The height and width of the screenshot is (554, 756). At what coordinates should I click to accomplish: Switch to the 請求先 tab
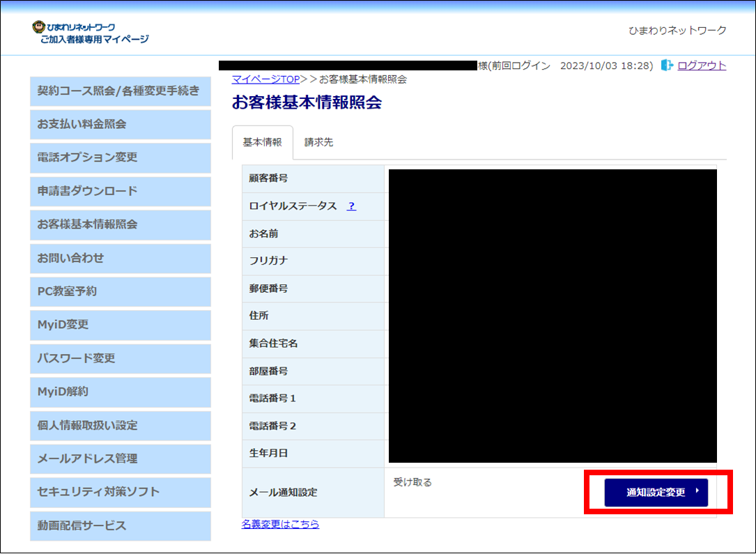coord(318,142)
